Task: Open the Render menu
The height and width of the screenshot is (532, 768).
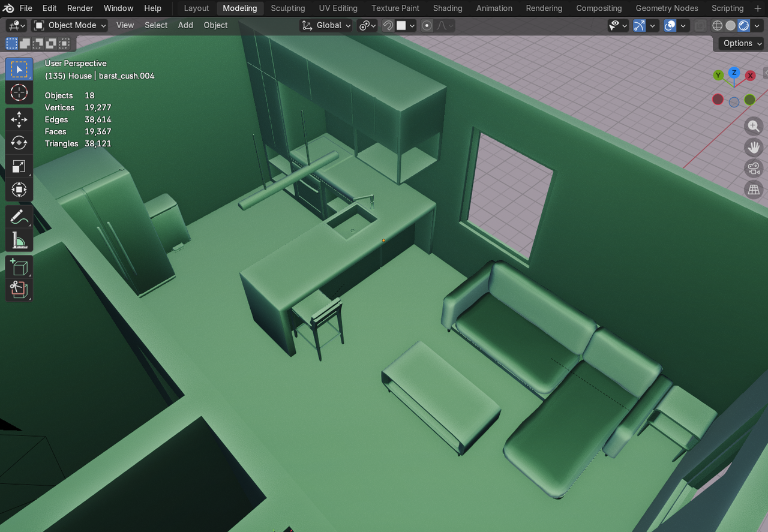Action: point(80,8)
